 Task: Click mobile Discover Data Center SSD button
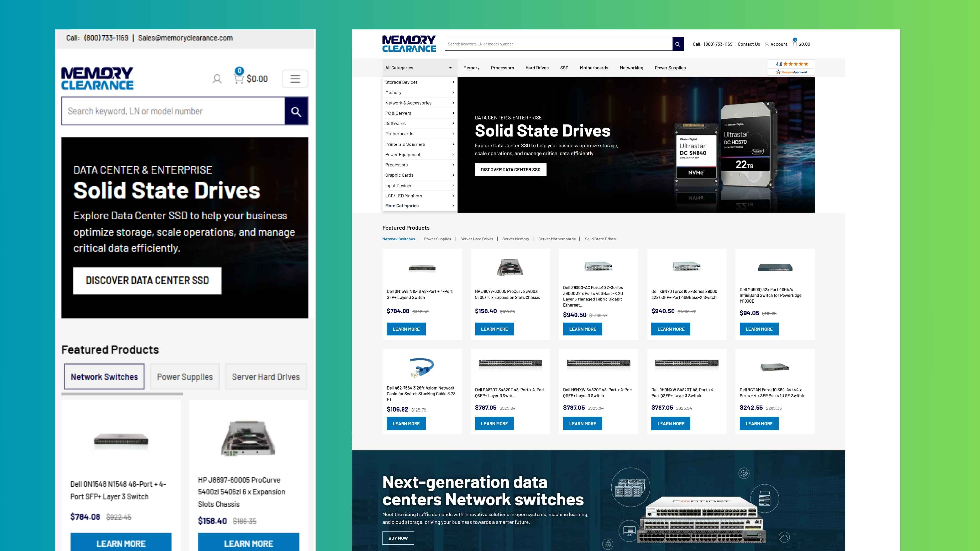tap(147, 281)
